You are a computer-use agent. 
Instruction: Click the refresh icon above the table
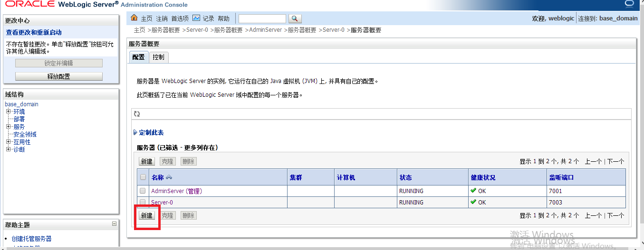(137, 114)
